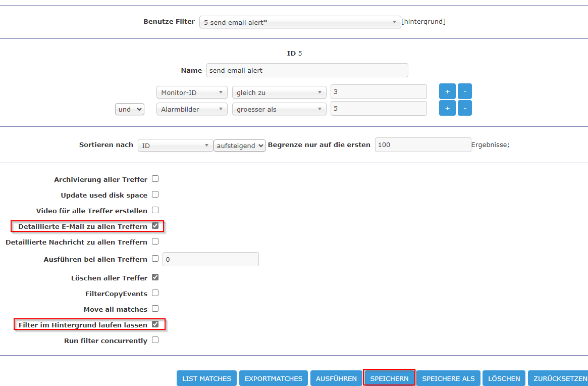Check 'Run filter concurrently' option
This screenshot has height=386, width=588.
coord(155,340)
